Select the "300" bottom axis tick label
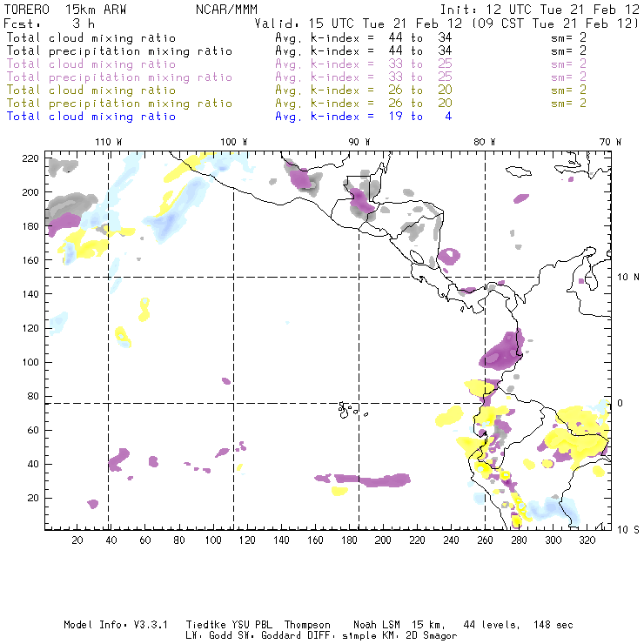Image resolution: width=644 pixels, height=644 pixels. point(553,540)
